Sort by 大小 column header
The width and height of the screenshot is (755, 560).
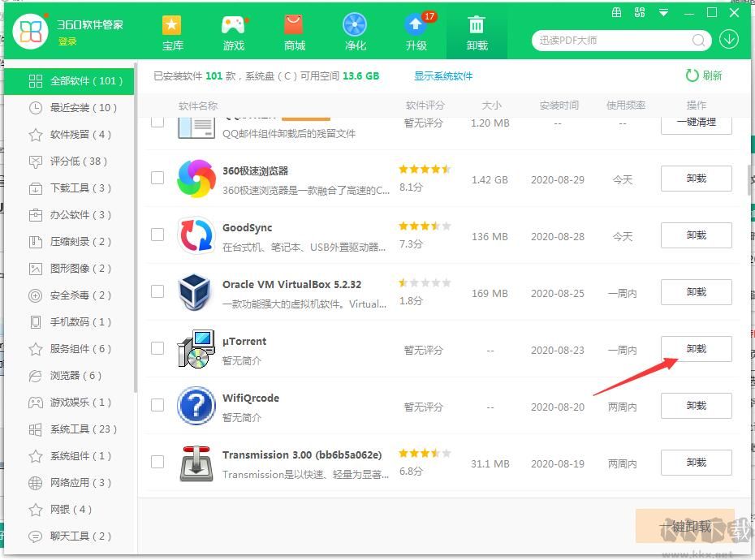pos(491,106)
